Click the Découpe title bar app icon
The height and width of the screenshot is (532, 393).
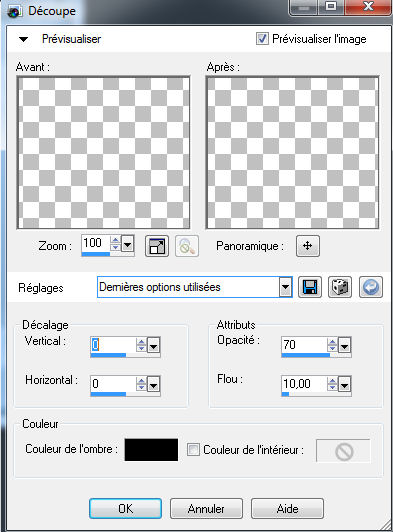point(14,11)
